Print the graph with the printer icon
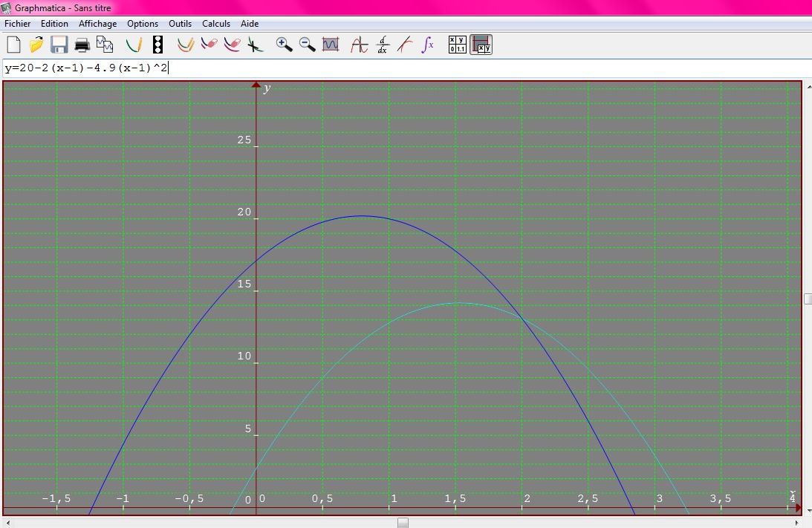Image resolution: width=812 pixels, height=528 pixels. (x=82, y=45)
